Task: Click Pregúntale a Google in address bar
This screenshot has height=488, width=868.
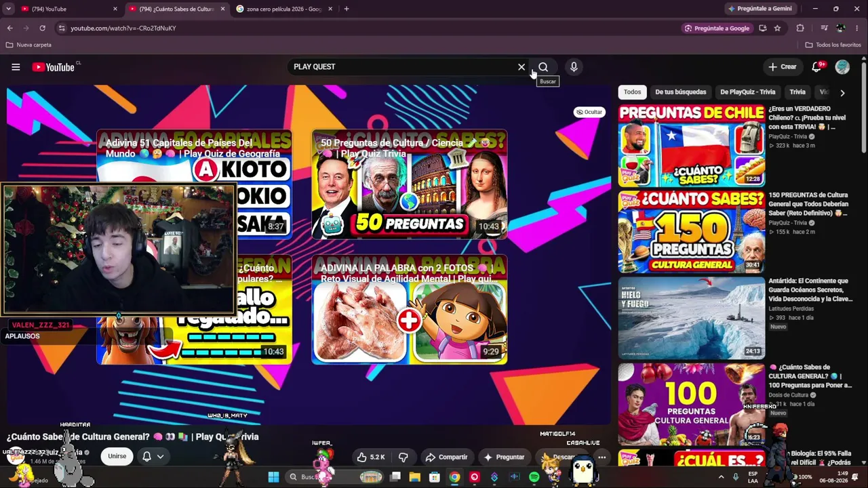Action: [717, 28]
